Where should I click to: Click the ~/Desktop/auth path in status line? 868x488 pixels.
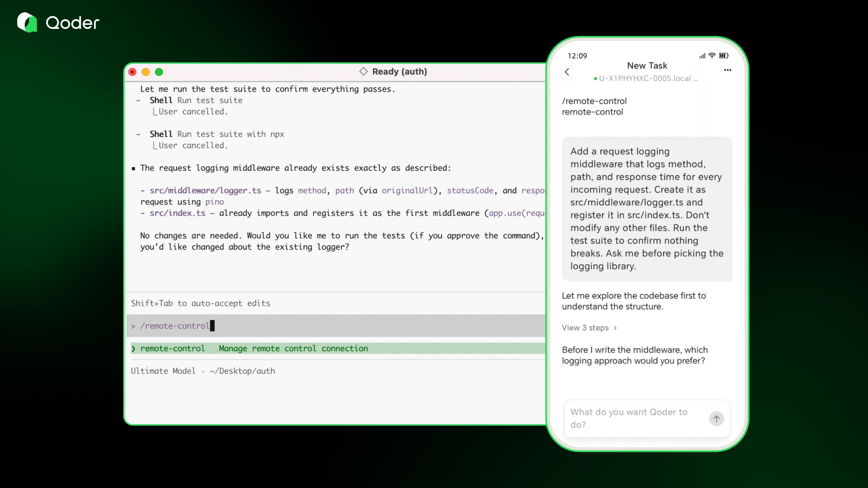click(242, 371)
